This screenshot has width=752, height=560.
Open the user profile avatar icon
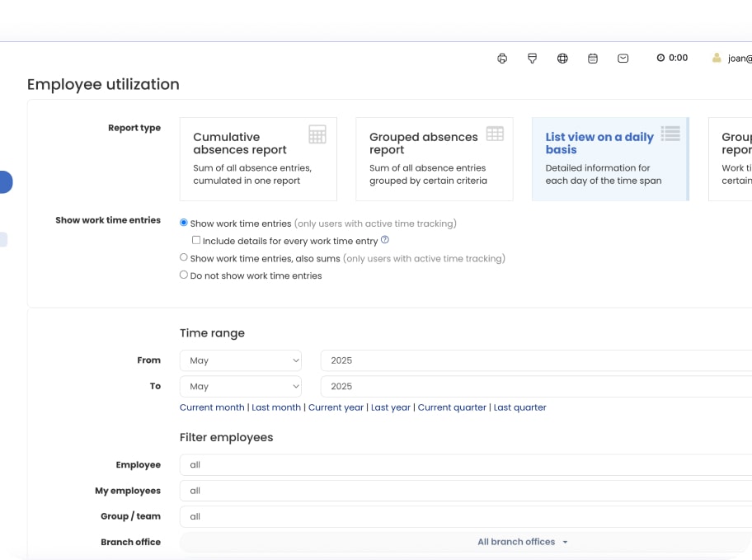click(x=717, y=59)
